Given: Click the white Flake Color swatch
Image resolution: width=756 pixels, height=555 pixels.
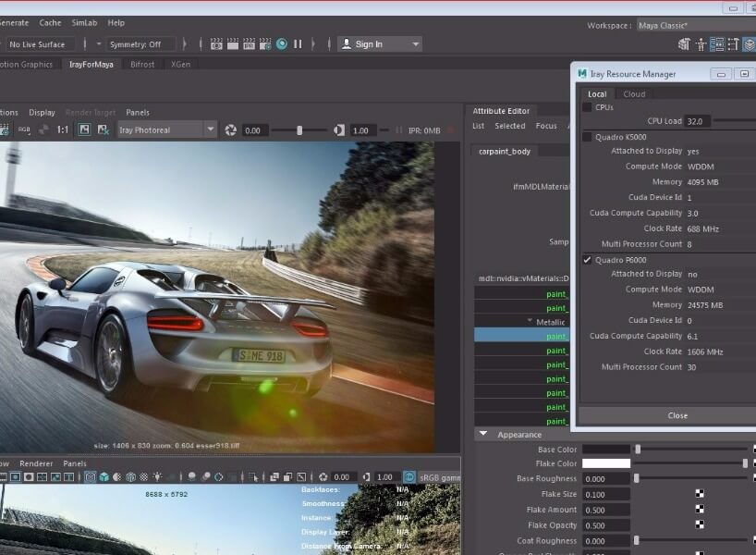Looking at the screenshot, I should 607,463.
